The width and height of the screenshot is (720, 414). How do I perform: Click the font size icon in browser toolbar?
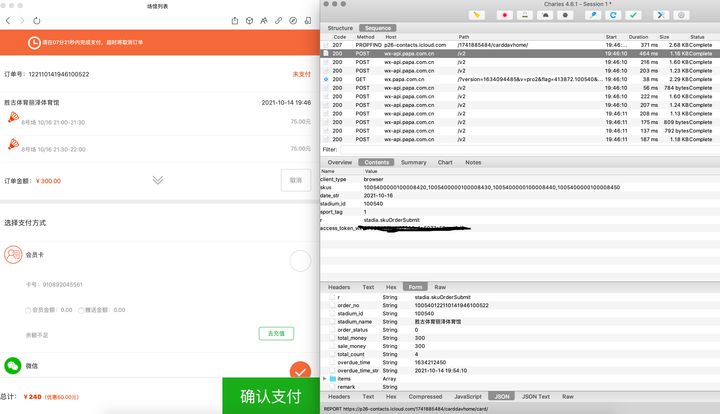coord(264,21)
